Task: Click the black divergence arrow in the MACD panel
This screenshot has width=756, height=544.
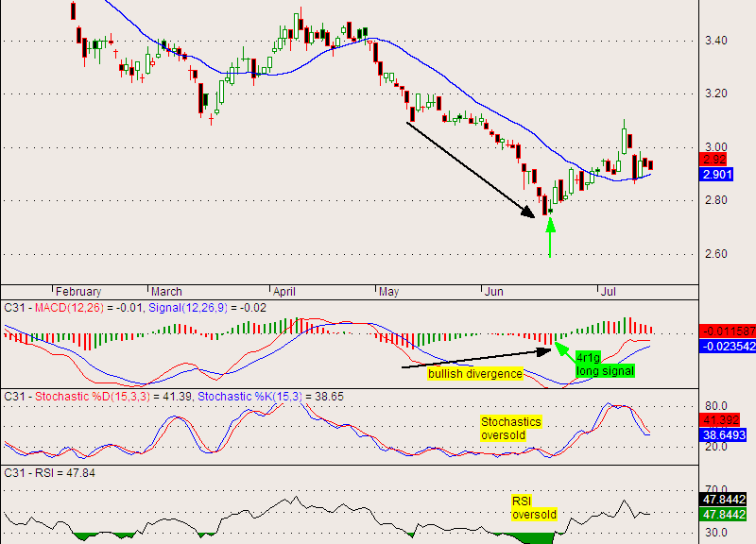Action: [x=477, y=358]
